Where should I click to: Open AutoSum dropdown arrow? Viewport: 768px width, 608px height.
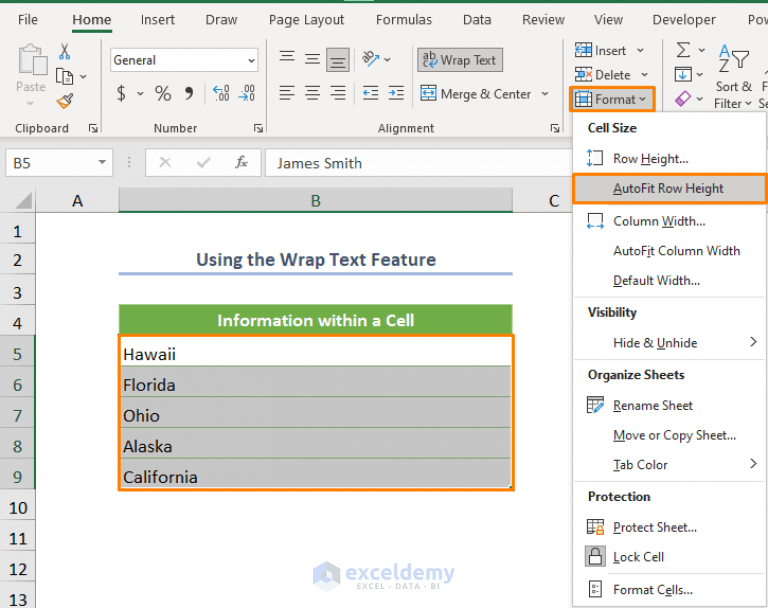pyautogui.click(x=701, y=50)
